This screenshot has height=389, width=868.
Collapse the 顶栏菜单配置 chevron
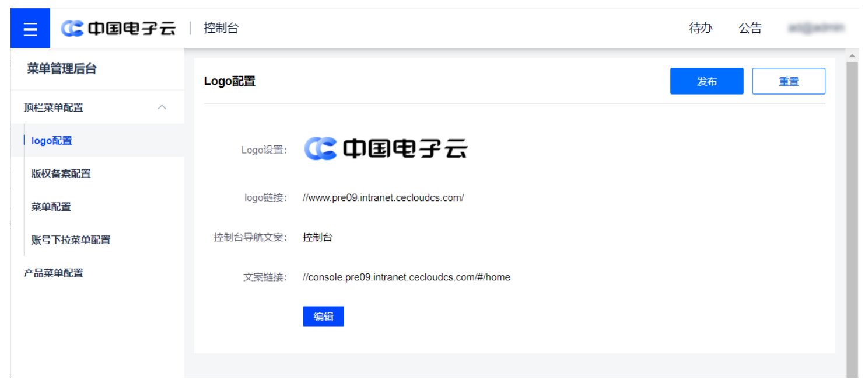162,107
